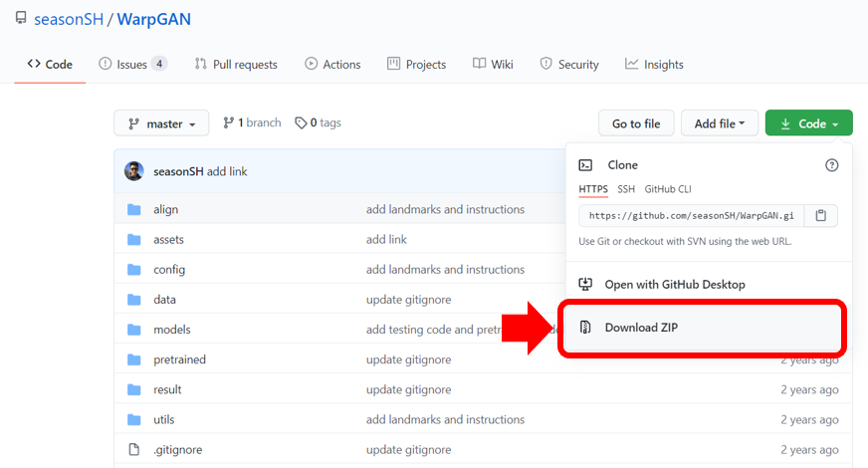Open the Projects tab
The image size is (868, 468).
417,65
